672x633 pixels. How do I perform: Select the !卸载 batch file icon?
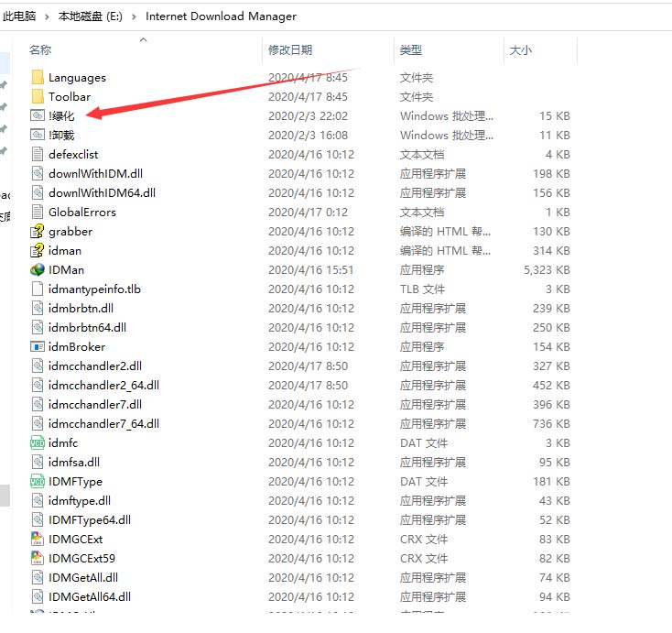(38, 135)
